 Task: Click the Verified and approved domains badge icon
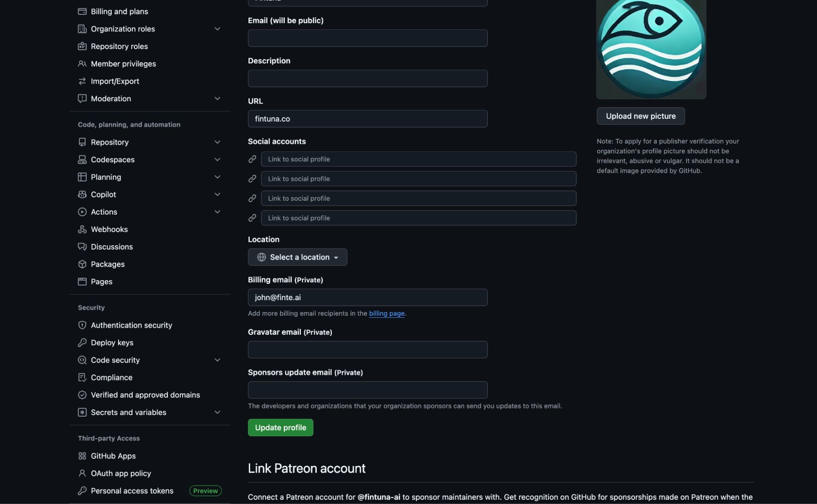click(x=82, y=395)
